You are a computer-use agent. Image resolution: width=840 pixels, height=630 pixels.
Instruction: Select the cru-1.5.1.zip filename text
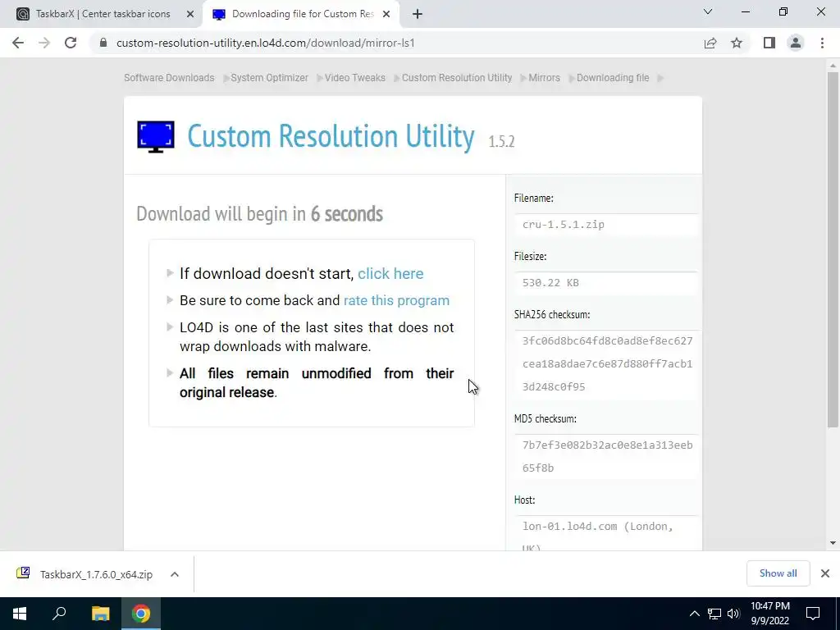pyautogui.click(x=564, y=225)
